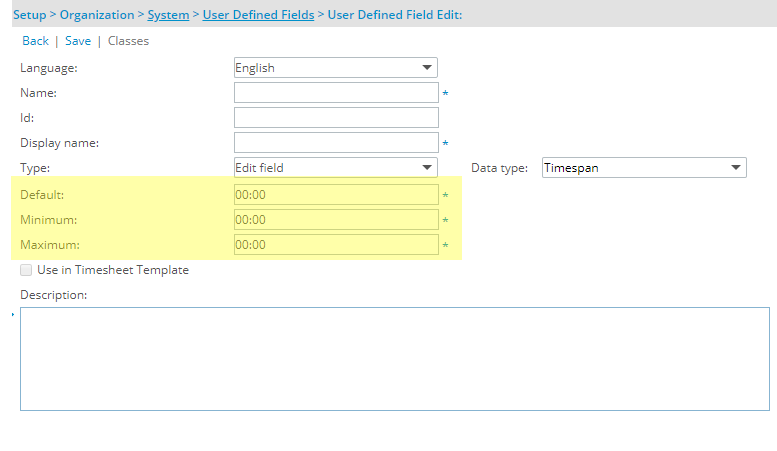Click the Maximum time field
The image size is (777, 451).
pyautogui.click(x=336, y=245)
